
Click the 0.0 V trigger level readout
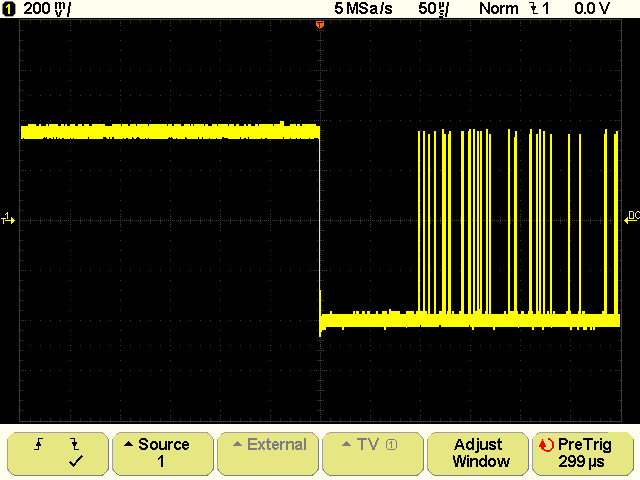click(592, 9)
